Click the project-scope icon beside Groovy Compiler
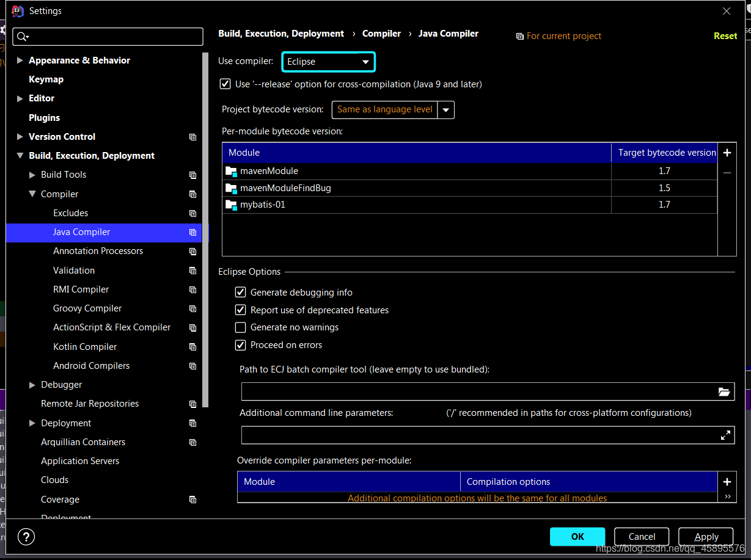 coord(193,308)
